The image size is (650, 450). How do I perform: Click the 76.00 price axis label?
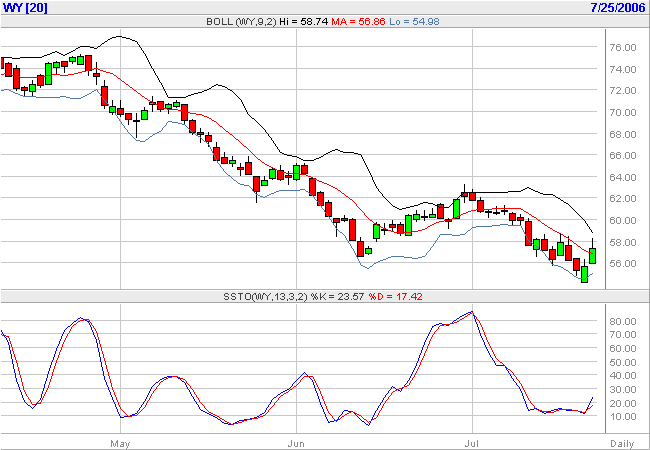point(623,48)
